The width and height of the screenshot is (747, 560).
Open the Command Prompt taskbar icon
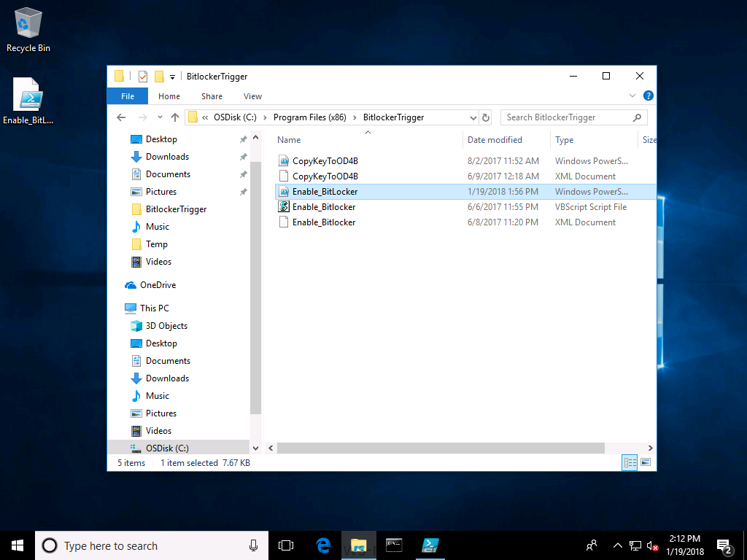point(394,545)
